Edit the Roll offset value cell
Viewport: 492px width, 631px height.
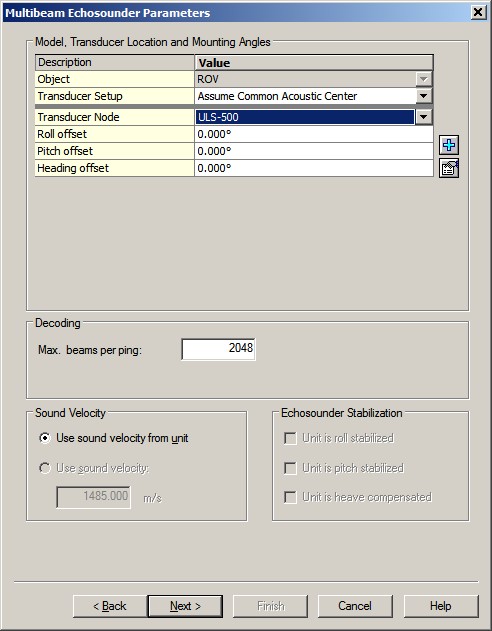(314, 134)
